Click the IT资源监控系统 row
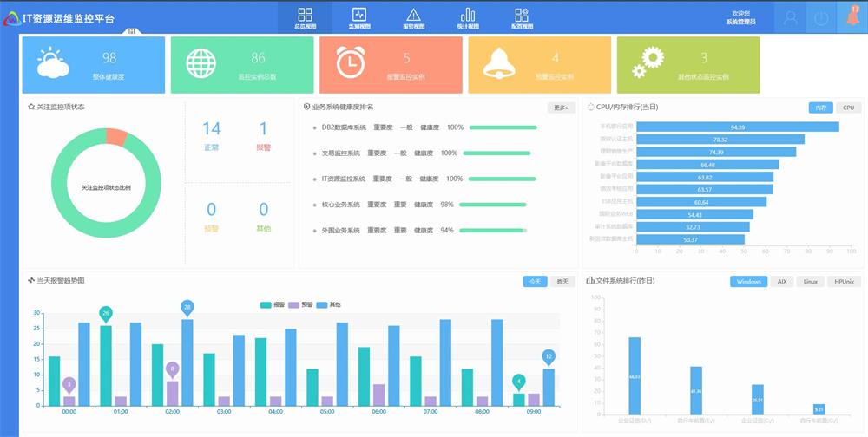 point(424,179)
